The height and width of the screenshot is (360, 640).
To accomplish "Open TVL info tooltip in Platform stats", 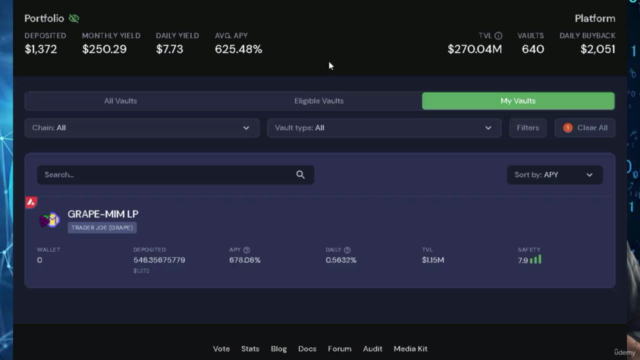I will click(498, 36).
